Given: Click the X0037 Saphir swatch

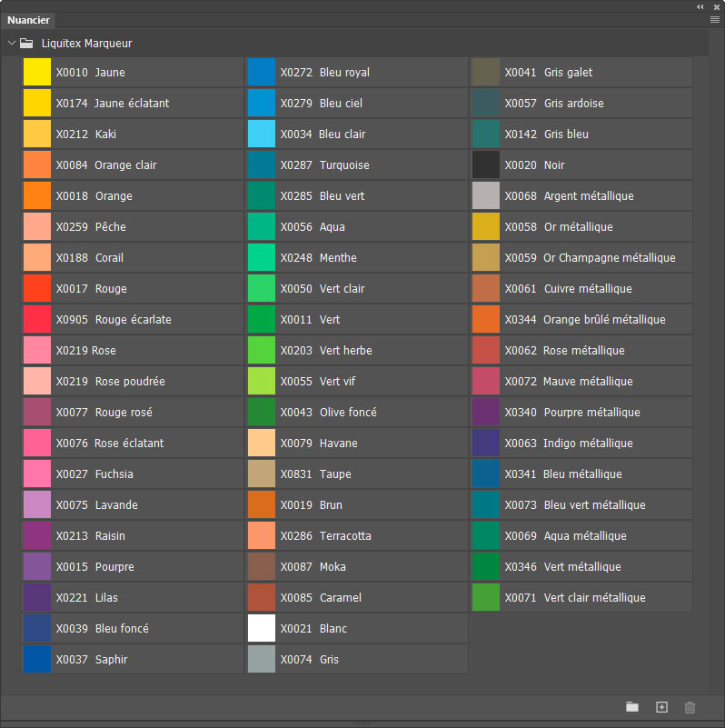Looking at the screenshot, I should [x=37, y=660].
